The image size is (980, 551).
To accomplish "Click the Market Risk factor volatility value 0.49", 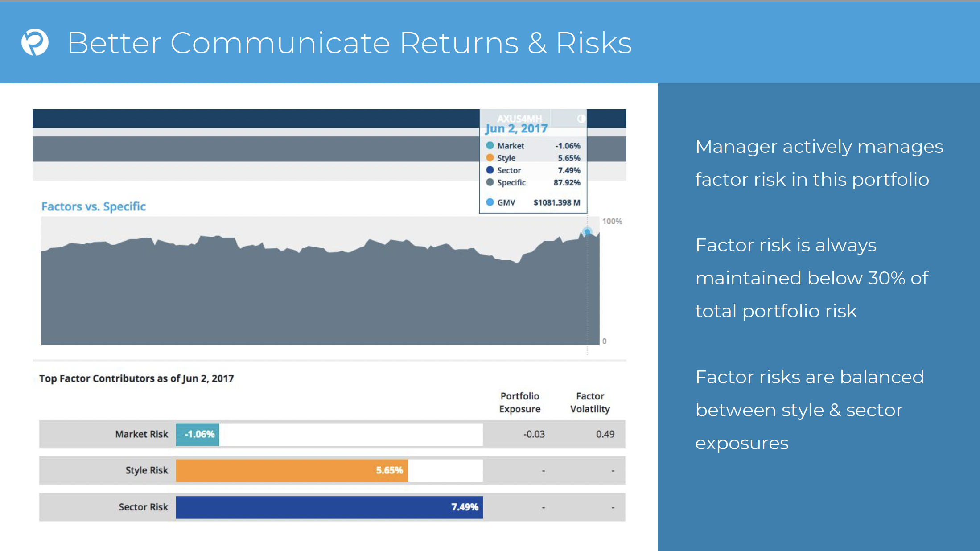I will pos(605,434).
